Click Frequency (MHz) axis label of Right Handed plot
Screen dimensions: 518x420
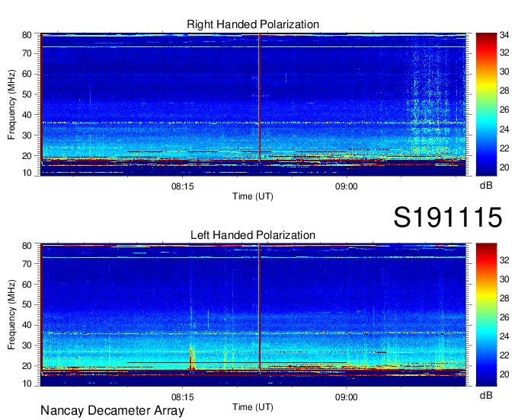click(11, 104)
